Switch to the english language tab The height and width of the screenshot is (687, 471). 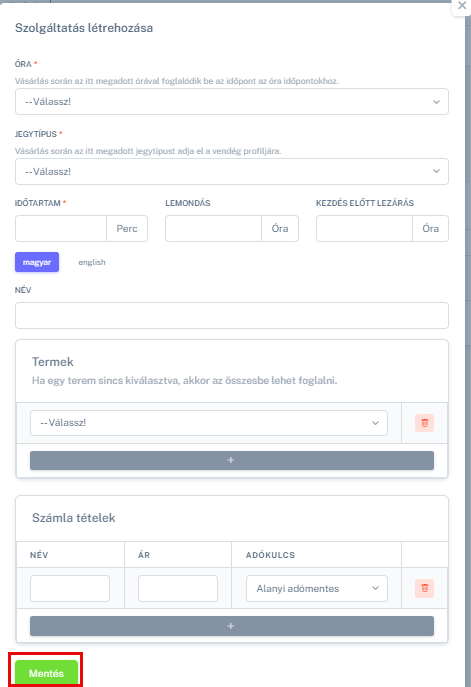tap(92, 262)
